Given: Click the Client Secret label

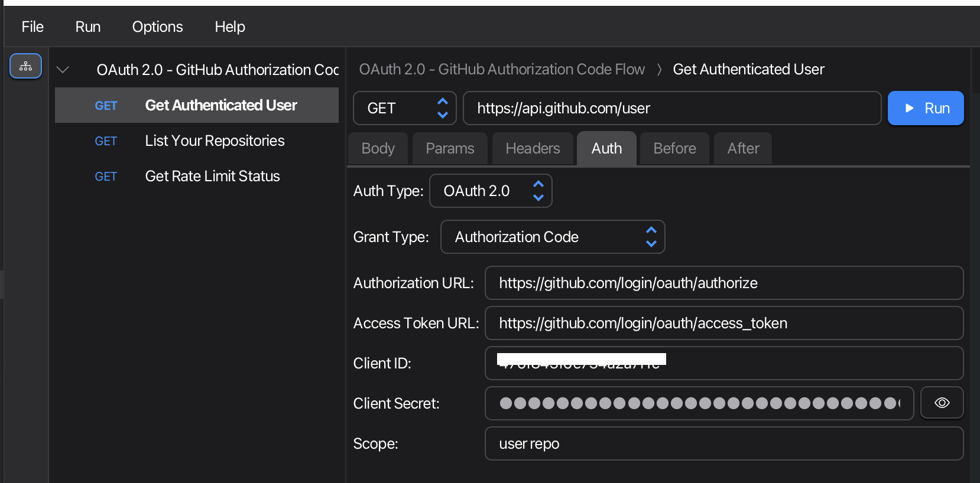Looking at the screenshot, I should [x=396, y=403].
